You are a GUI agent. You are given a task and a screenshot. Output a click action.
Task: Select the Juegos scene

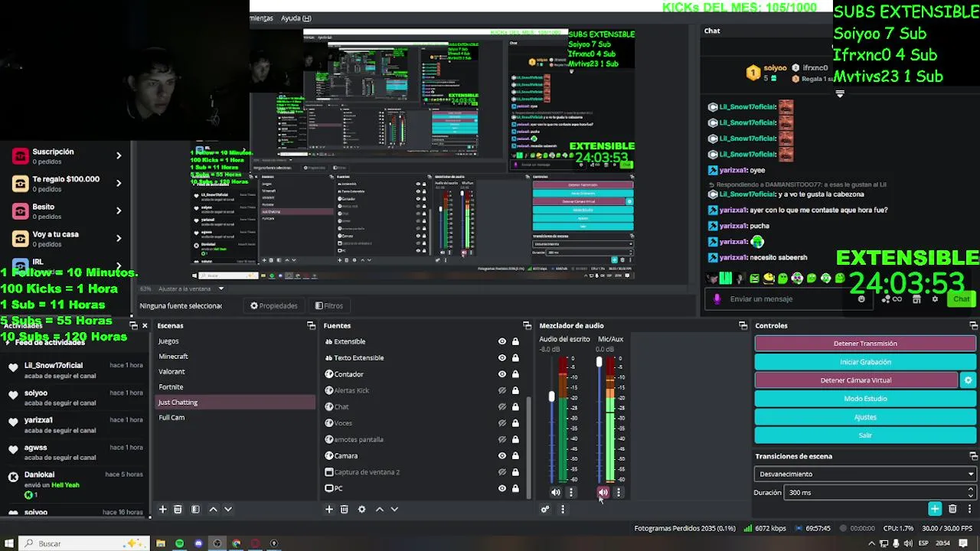point(234,341)
